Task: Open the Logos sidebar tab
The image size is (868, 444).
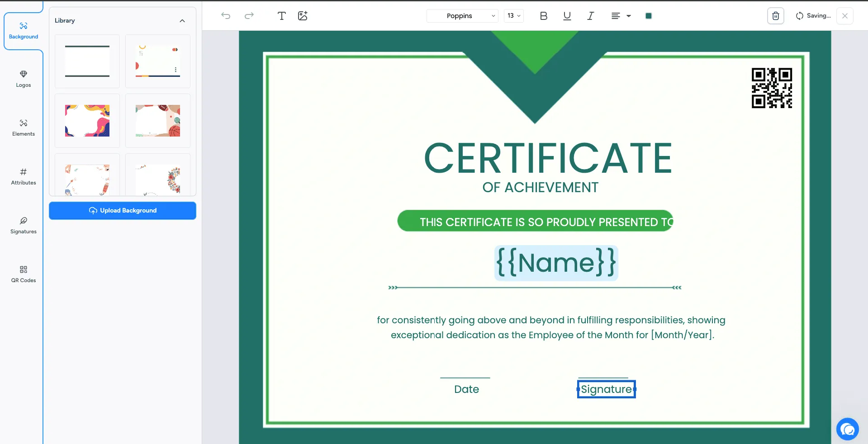Action: click(x=24, y=79)
